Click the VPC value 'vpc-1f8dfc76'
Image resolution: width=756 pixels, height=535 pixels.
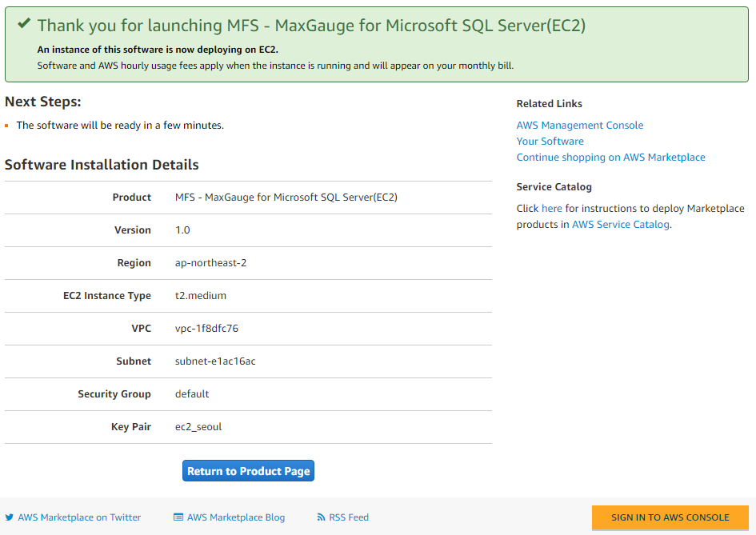206,328
